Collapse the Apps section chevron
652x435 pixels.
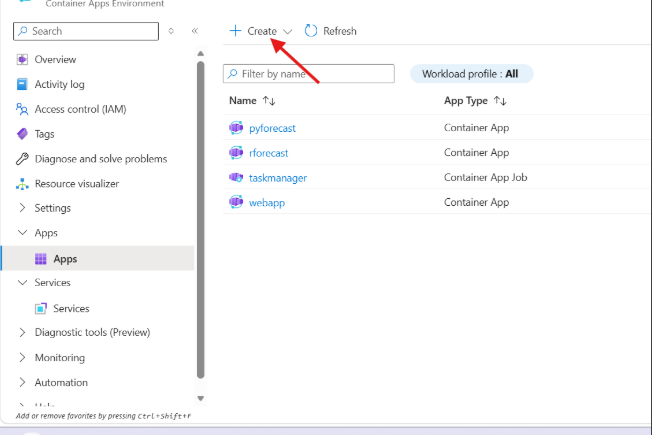22,232
